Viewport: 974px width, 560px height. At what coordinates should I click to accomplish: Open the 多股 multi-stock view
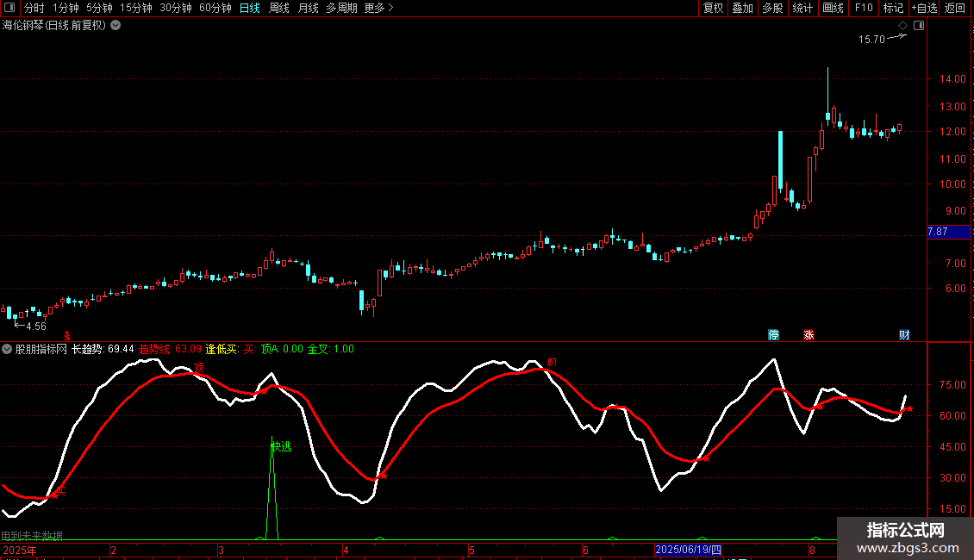(x=772, y=8)
